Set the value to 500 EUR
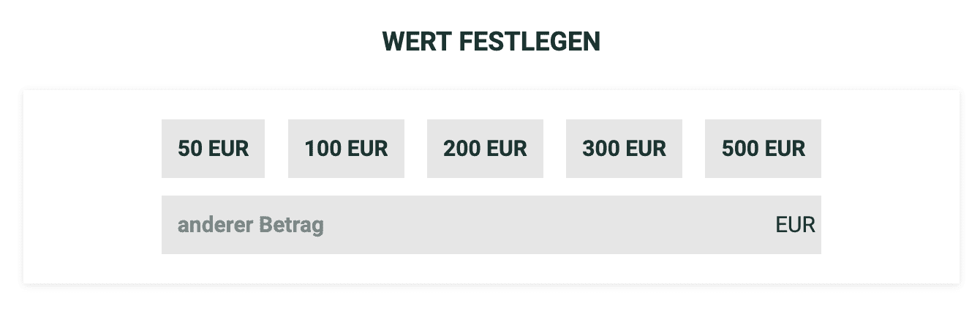 pyautogui.click(x=763, y=149)
